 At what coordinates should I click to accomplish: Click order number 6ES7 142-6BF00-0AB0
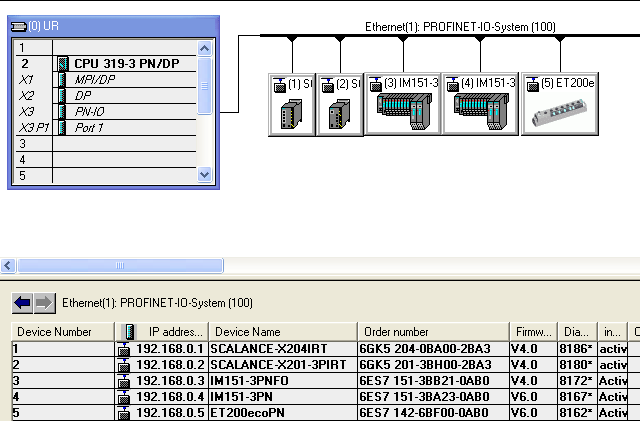tap(433, 412)
